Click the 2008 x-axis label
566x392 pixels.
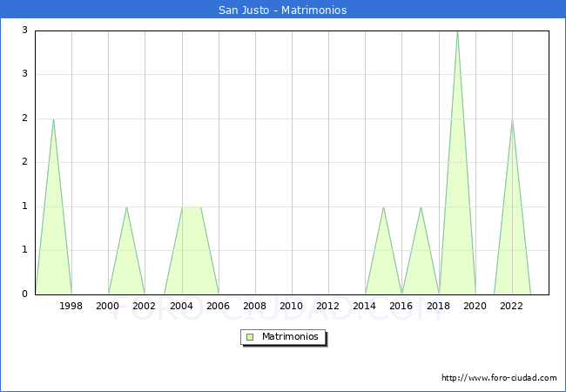pyautogui.click(x=255, y=306)
